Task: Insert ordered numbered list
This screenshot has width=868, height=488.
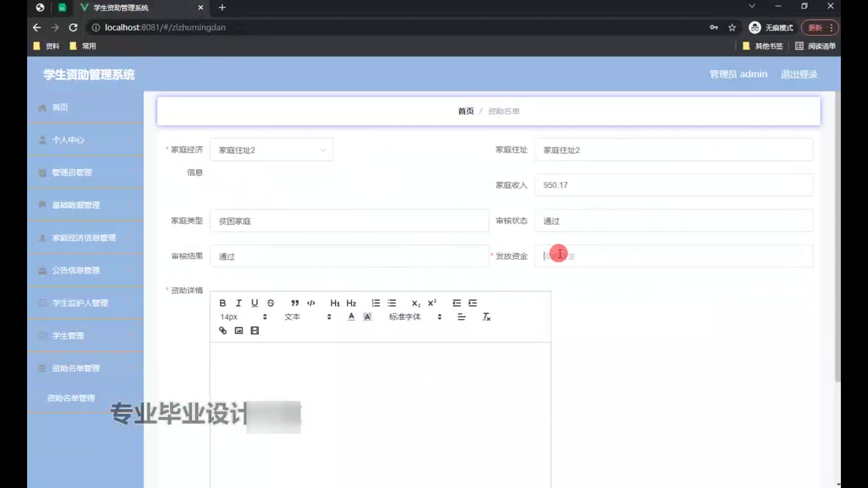Action: click(376, 303)
